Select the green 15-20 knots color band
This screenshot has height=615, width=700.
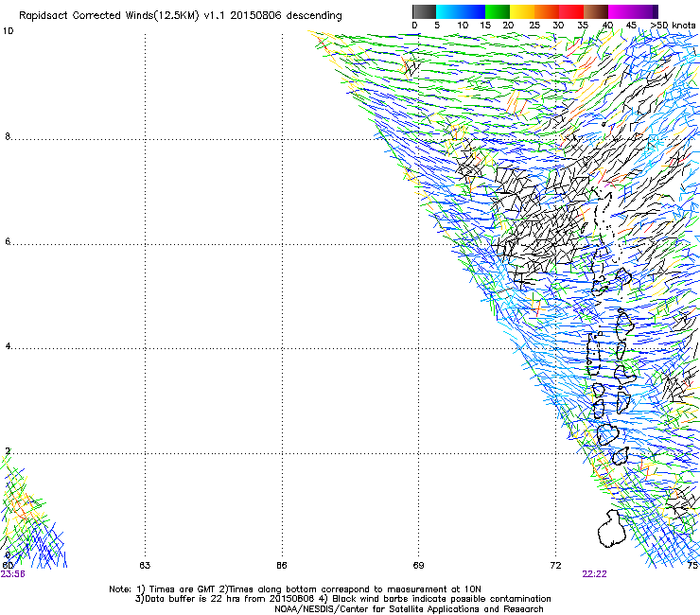click(498, 11)
